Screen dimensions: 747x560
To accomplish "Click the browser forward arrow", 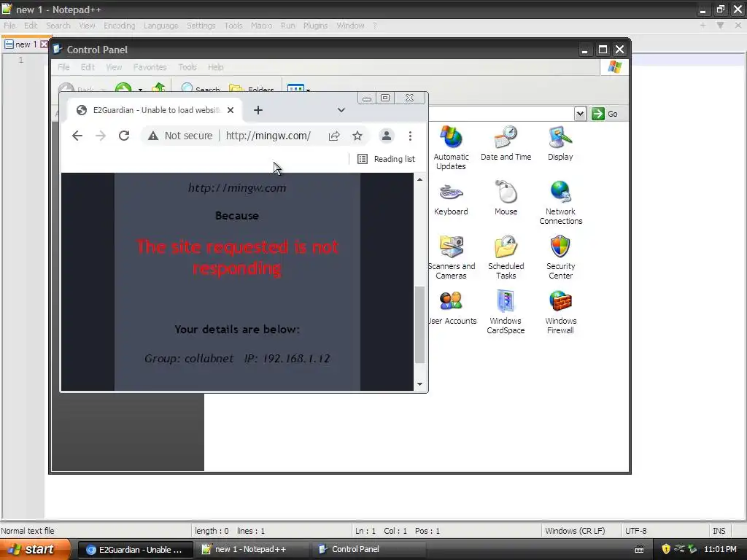I will click(101, 136).
